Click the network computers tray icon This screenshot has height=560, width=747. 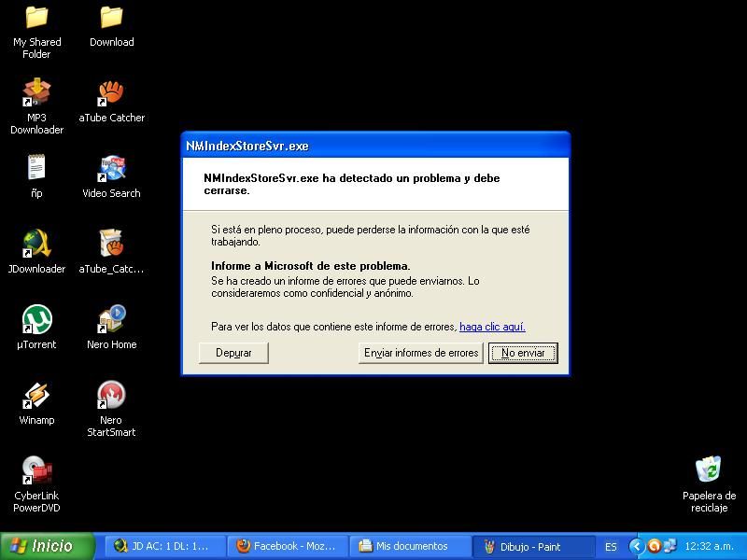(669, 546)
